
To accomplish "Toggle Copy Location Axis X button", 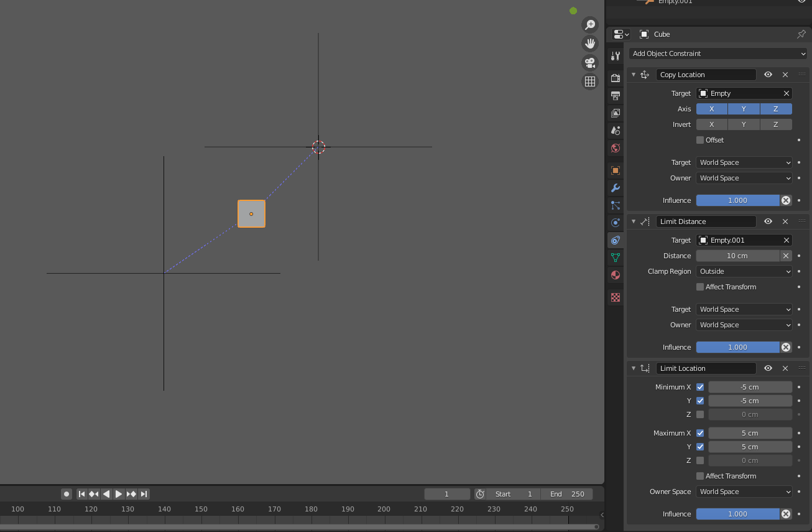I will pyautogui.click(x=712, y=109).
